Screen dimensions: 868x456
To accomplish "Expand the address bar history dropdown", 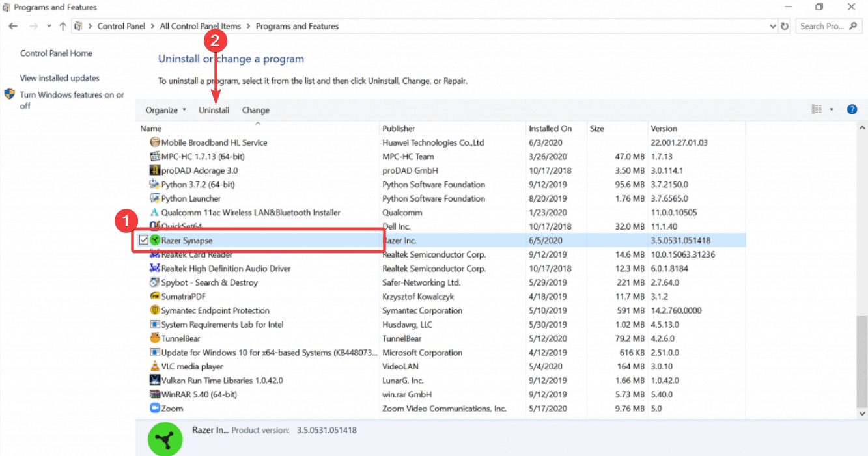I will pyautogui.click(x=772, y=27).
